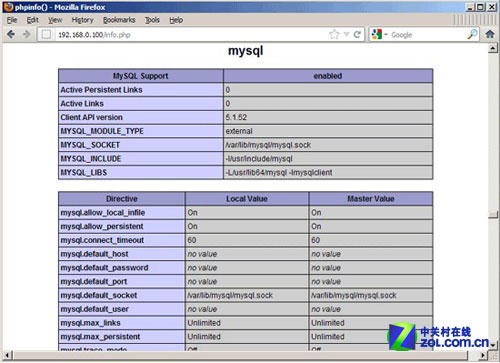Click the Forward arrow button

click(x=27, y=34)
